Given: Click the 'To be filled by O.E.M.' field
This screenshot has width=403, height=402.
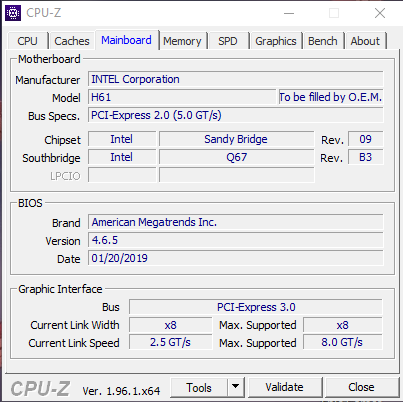Looking at the screenshot, I should [x=331, y=97].
